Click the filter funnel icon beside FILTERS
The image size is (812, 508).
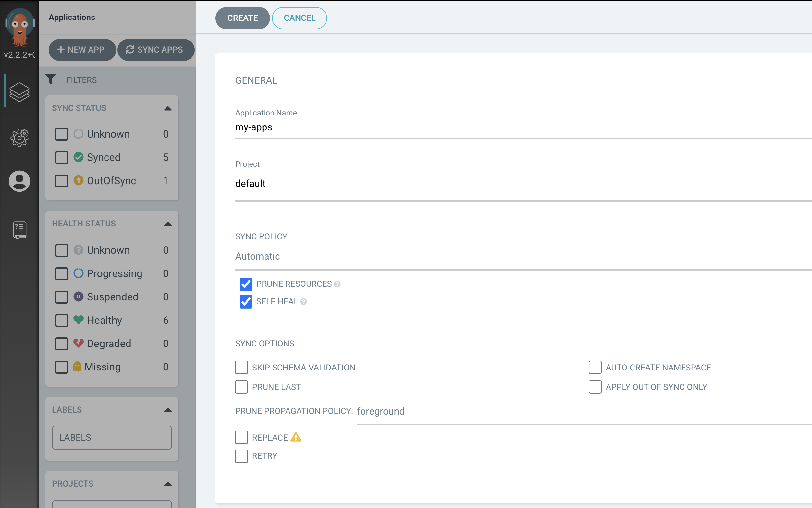click(x=51, y=79)
